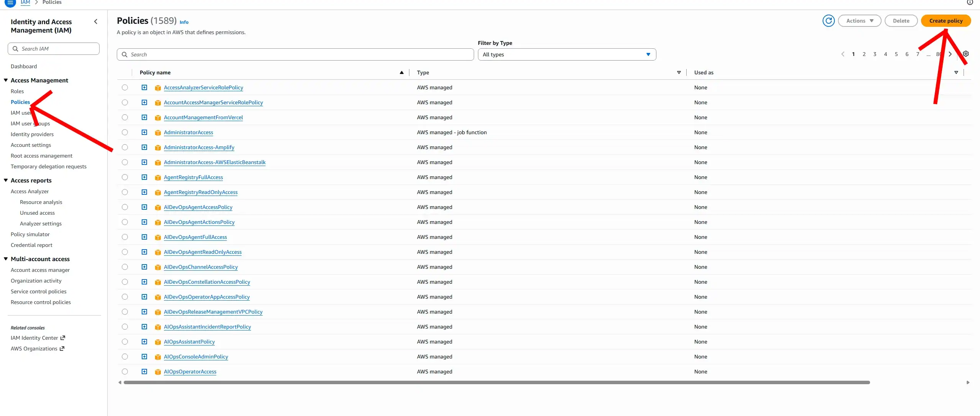Click the Delete button
Screen dimensions: 980x416
(x=901, y=21)
